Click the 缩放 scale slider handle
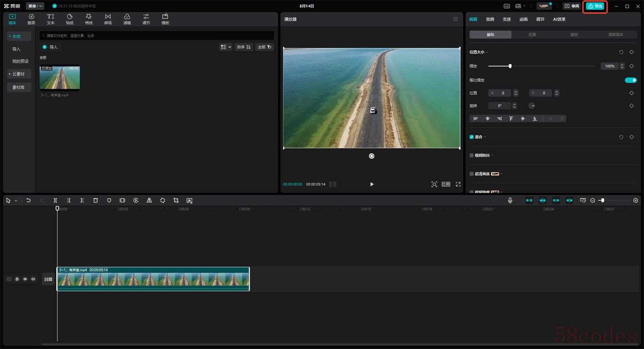The image size is (644, 349). click(510, 66)
